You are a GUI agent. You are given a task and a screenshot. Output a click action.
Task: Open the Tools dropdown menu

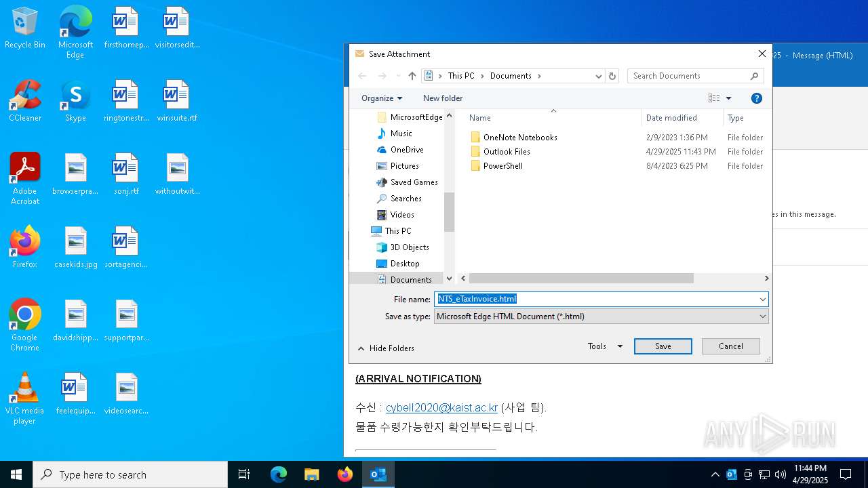click(605, 346)
